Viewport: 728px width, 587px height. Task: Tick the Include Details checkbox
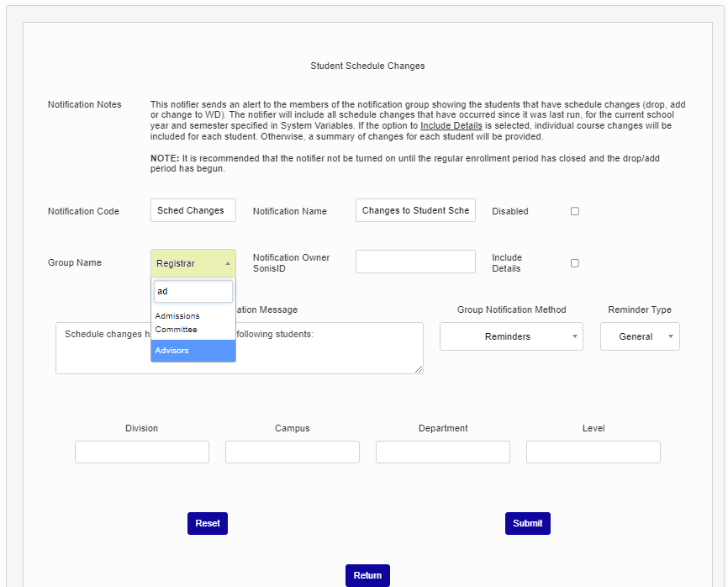pos(575,262)
